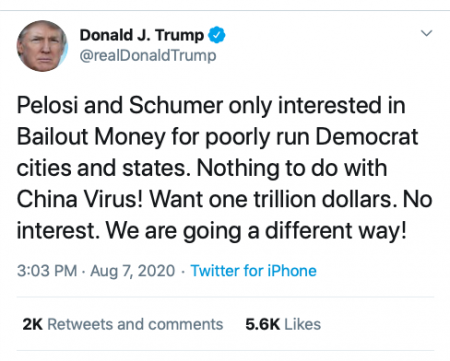Open the @realDonaldTrump handle link
This screenshot has height=361, width=450.
[148, 55]
